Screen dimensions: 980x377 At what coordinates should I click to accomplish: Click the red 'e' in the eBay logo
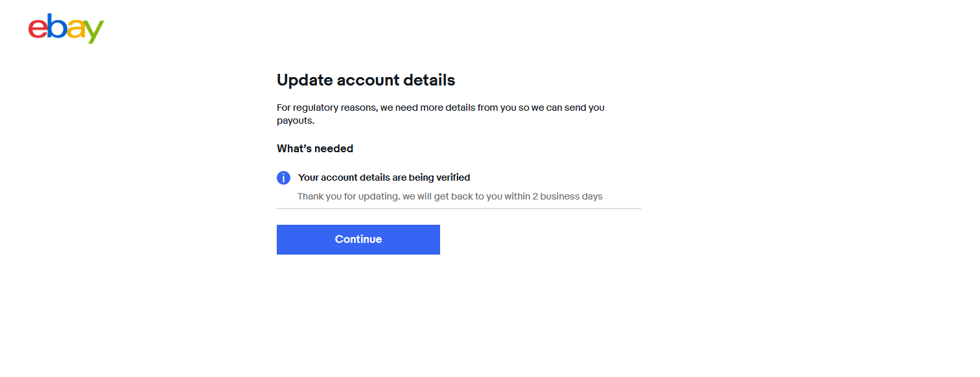[38, 30]
